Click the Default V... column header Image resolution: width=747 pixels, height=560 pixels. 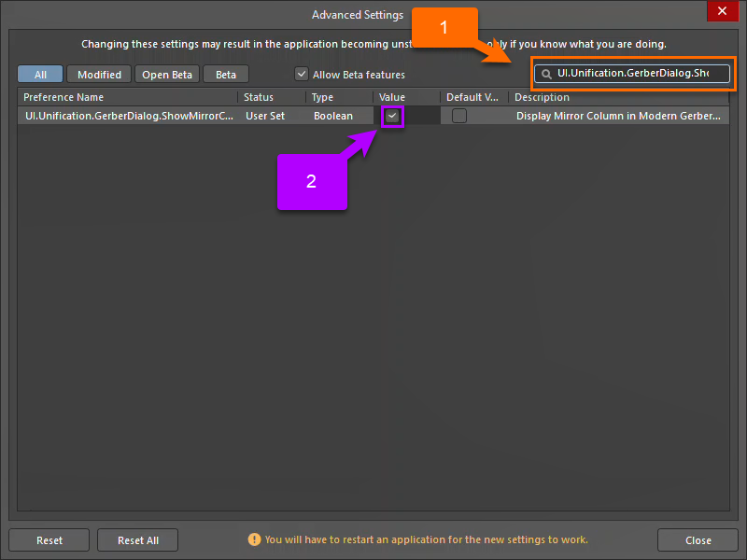(474, 97)
